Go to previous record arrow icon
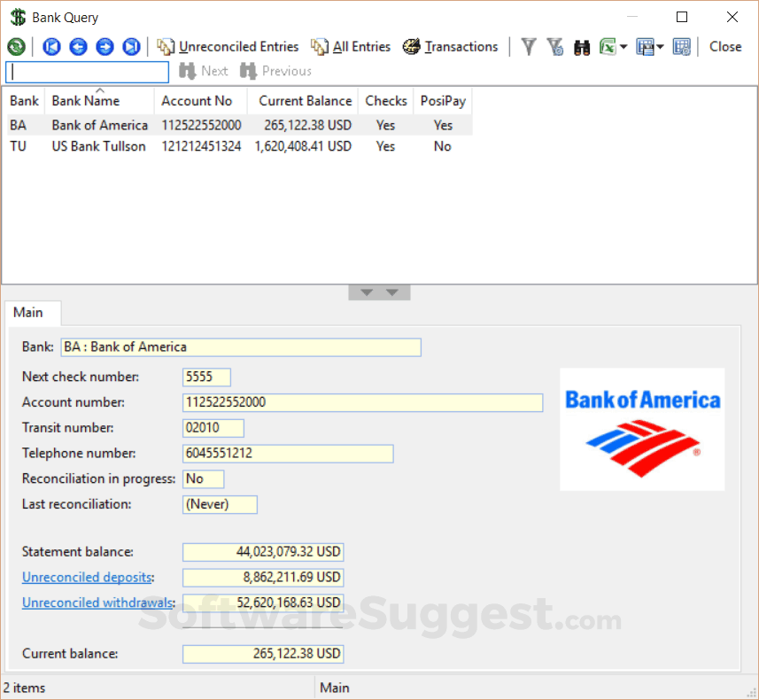 [x=79, y=47]
